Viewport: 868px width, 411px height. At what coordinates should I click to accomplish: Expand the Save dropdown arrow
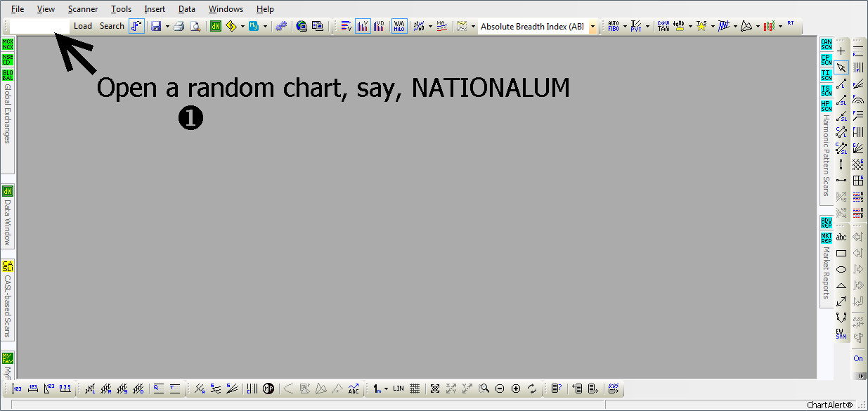pos(167,26)
